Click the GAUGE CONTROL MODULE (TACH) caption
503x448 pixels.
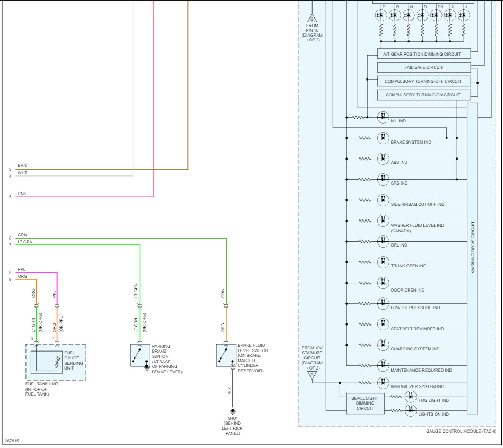click(461, 431)
